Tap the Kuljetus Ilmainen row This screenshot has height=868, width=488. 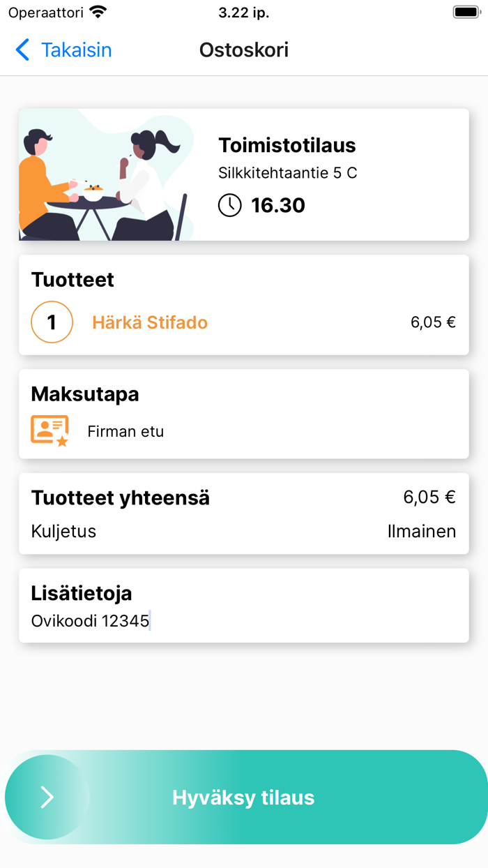point(244,531)
